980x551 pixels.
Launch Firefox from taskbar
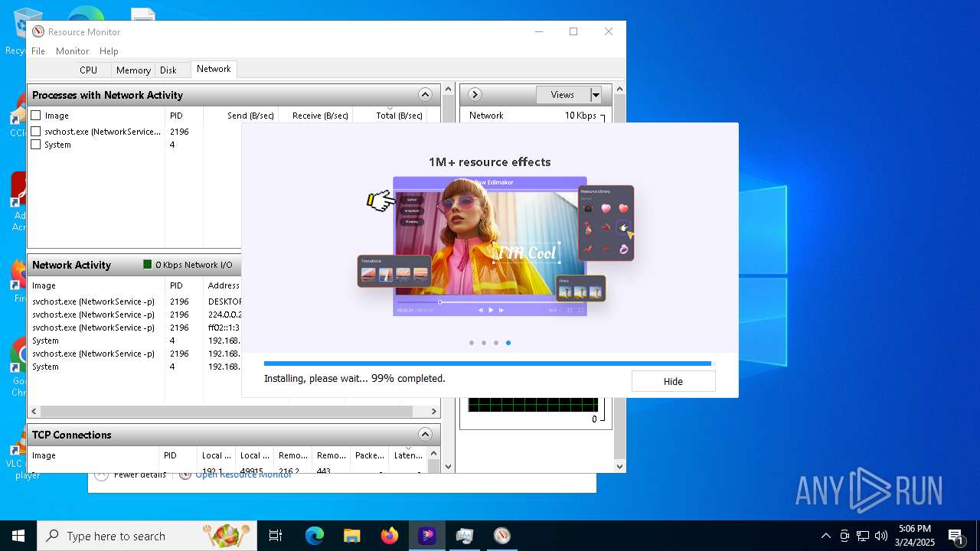[389, 536]
